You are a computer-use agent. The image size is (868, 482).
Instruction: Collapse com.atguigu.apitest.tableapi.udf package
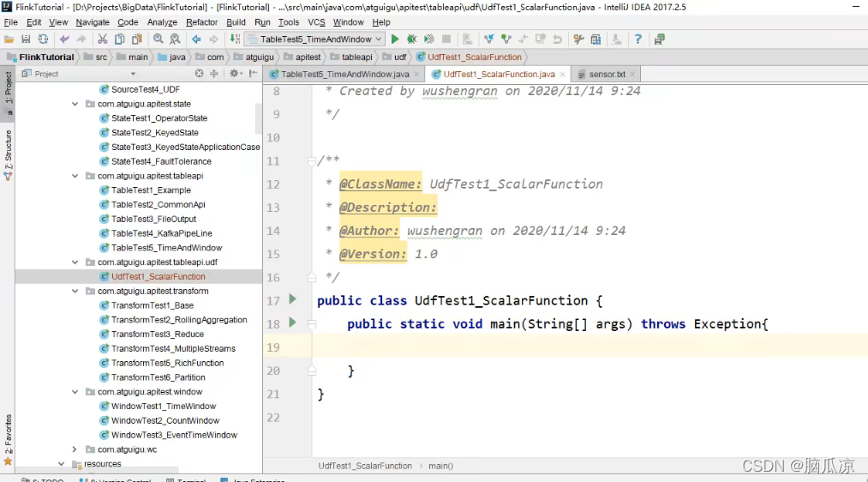(x=75, y=262)
